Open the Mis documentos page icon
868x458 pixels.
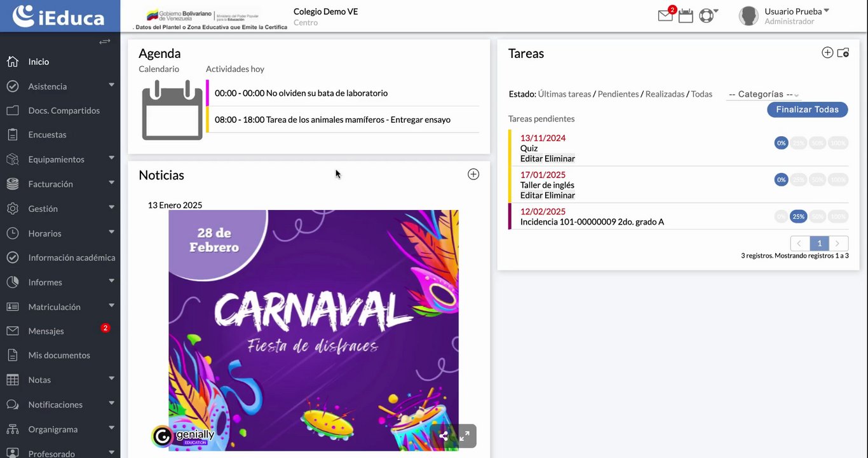(x=13, y=355)
